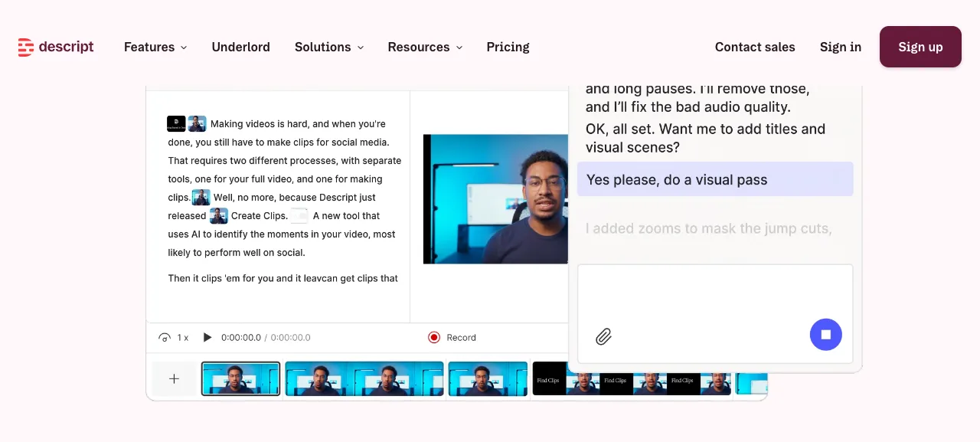Expand the Resources menu
The width and height of the screenshot is (980, 442).
point(425,47)
